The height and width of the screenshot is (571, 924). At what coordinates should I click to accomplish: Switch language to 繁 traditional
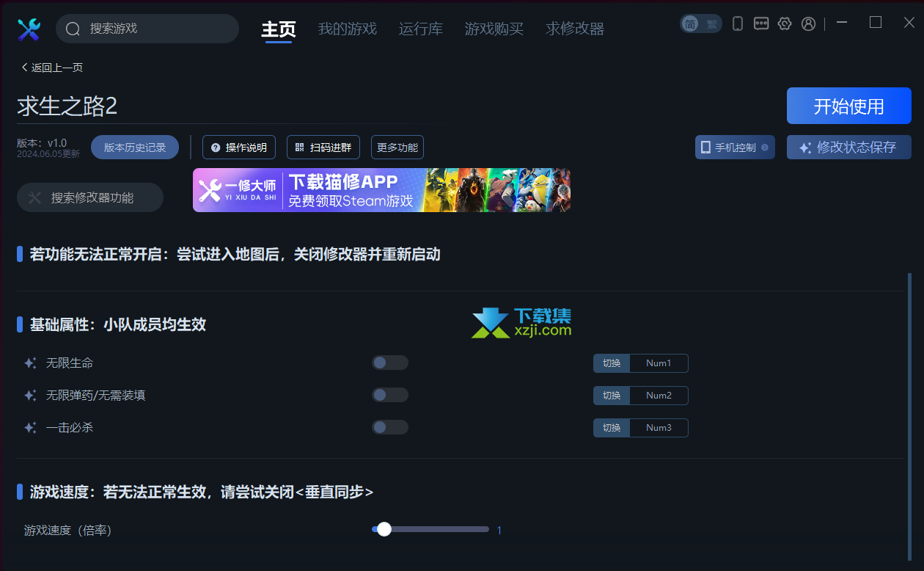point(711,23)
